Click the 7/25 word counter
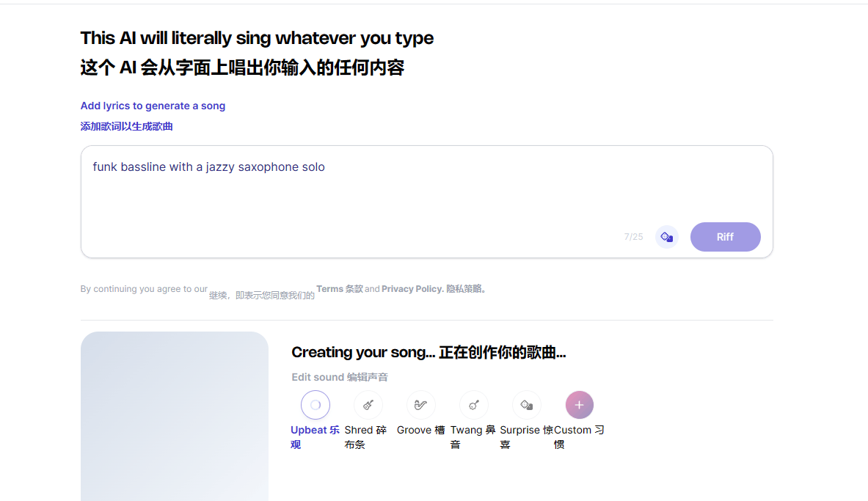868x501 pixels. coord(633,237)
